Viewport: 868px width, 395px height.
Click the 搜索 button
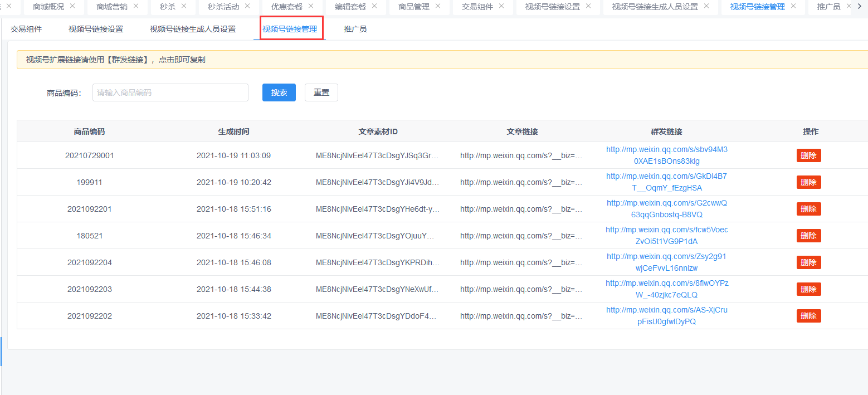point(279,92)
